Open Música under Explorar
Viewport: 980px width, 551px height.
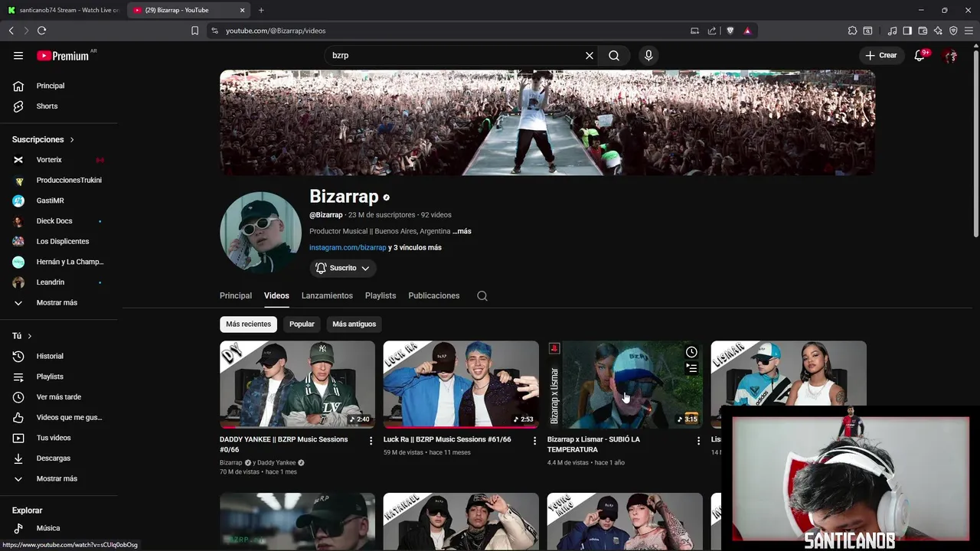click(x=60, y=528)
